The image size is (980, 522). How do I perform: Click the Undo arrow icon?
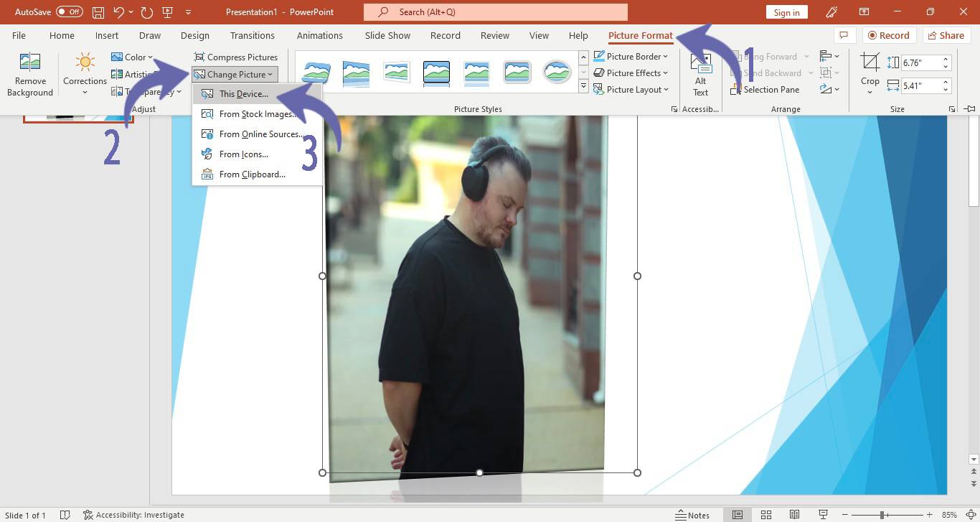120,12
